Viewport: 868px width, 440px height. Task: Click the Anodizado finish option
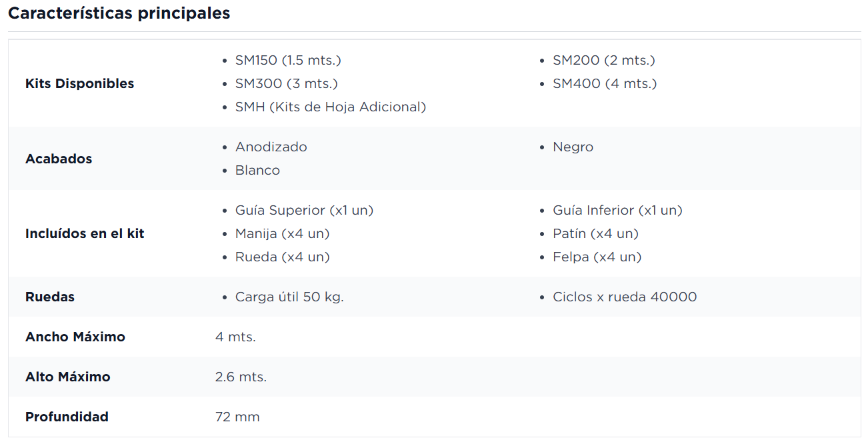click(x=271, y=147)
